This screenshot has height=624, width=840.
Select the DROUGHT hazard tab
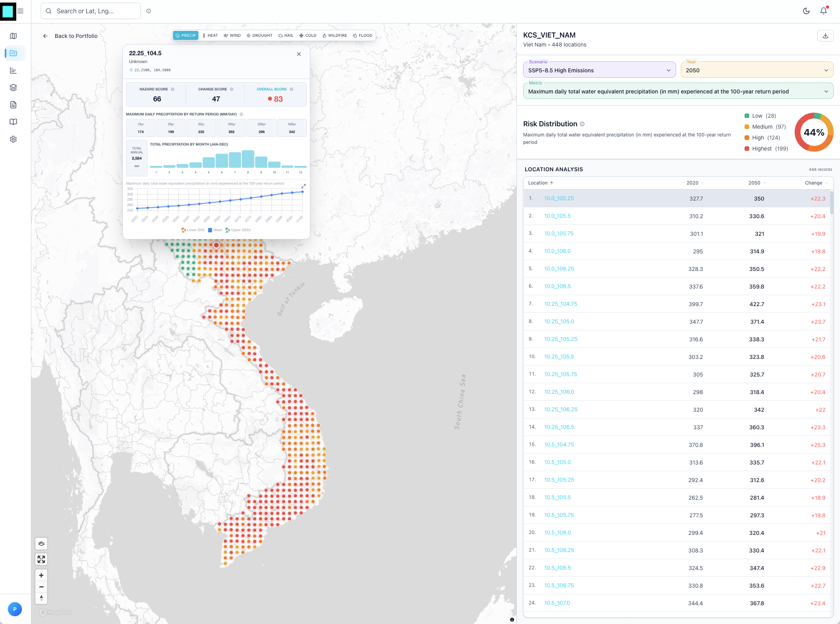(x=259, y=36)
